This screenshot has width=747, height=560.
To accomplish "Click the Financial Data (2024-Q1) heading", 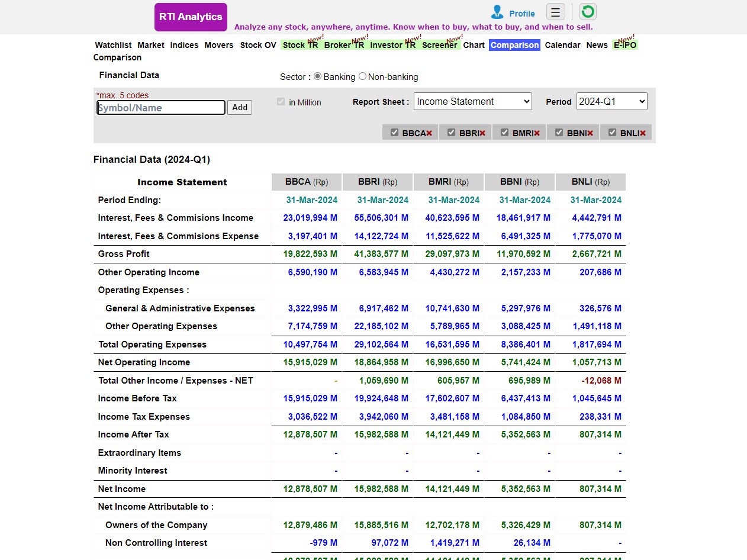I will tap(152, 159).
